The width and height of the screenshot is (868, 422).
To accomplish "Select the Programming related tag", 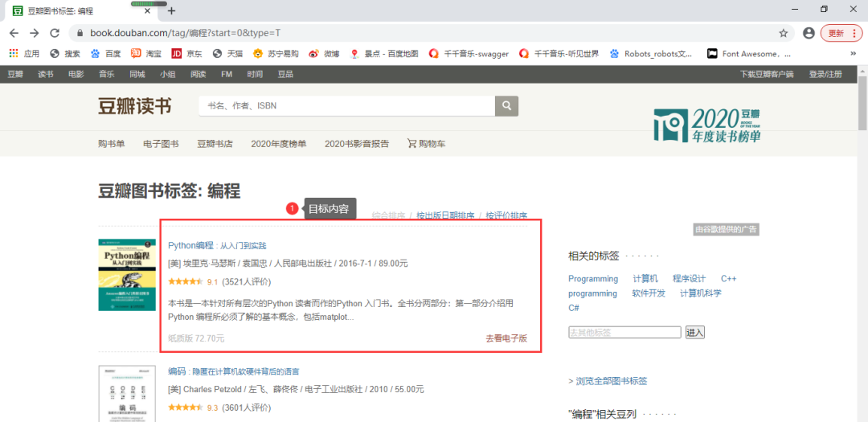I will [x=593, y=279].
